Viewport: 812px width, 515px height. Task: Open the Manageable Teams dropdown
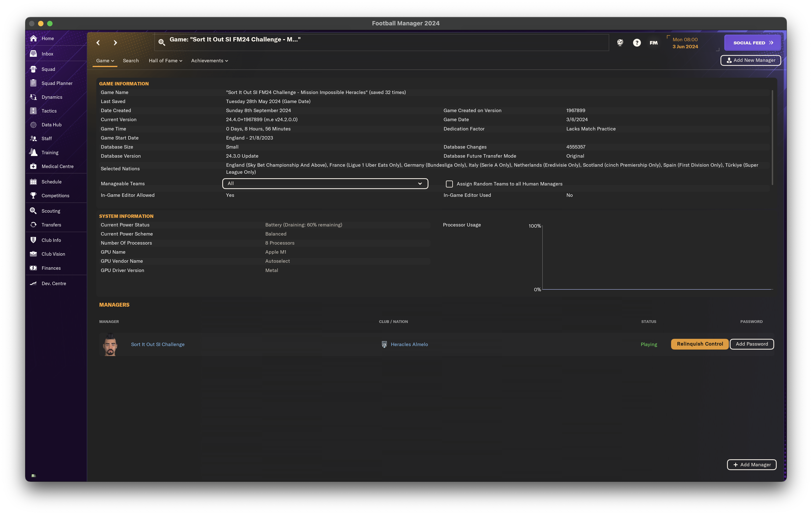tap(325, 183)
